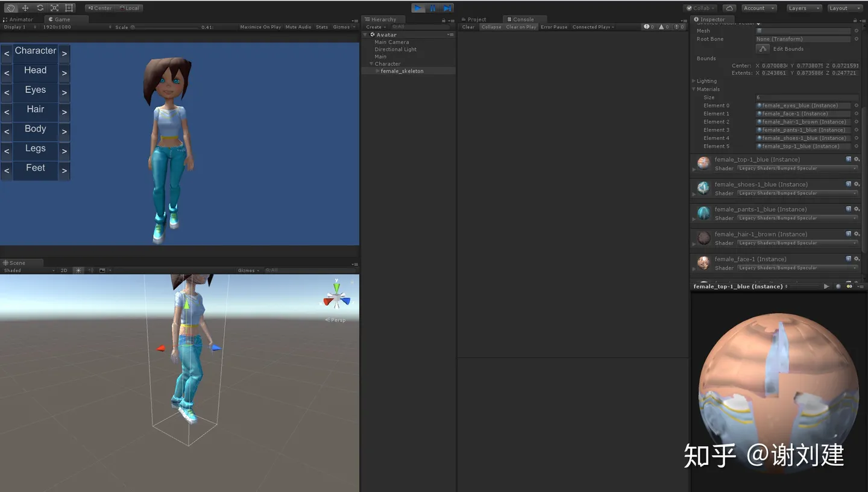The height and width of the screenshot is (492, 868).
Task: Click next arrow beside Hair
Action: point(64,112)
